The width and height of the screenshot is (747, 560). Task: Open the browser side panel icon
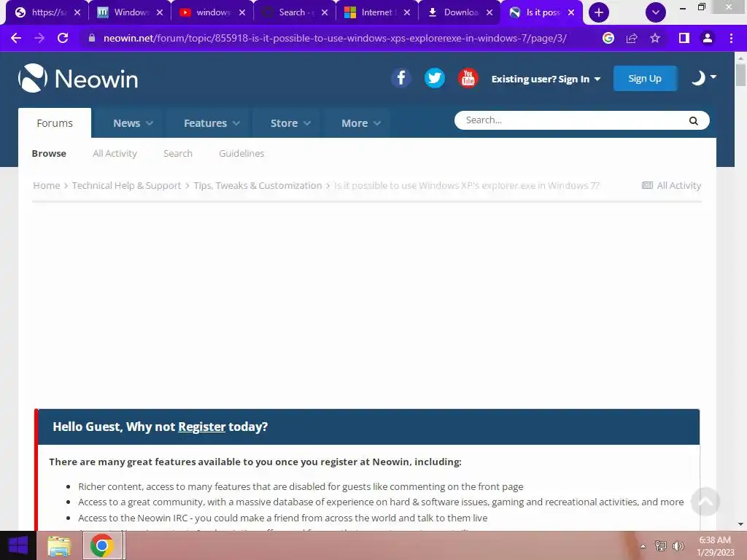point(684,38)
